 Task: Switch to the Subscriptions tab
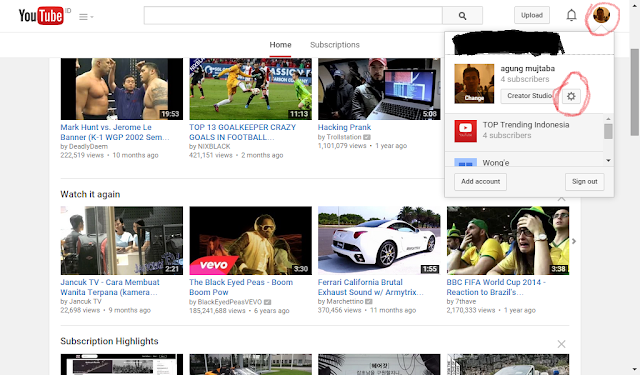335,45
